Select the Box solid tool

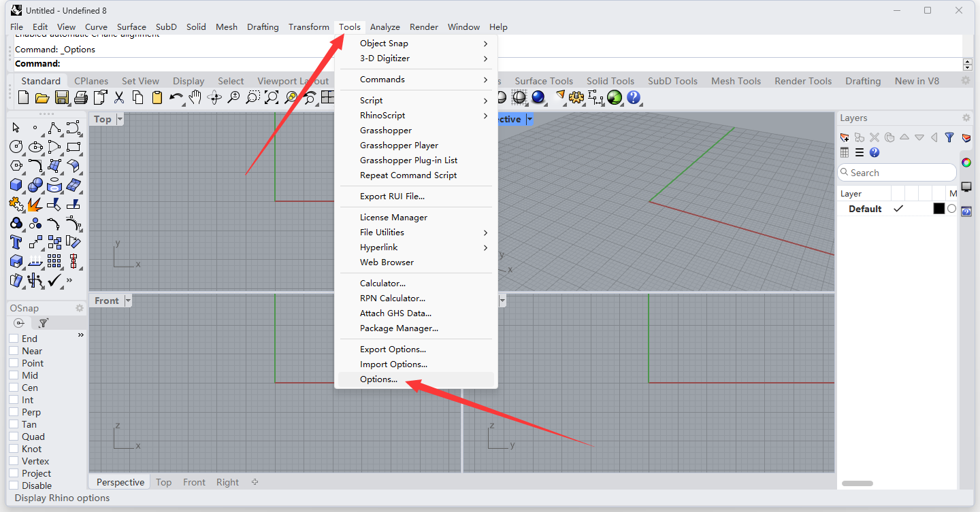(x=16, y=185)
